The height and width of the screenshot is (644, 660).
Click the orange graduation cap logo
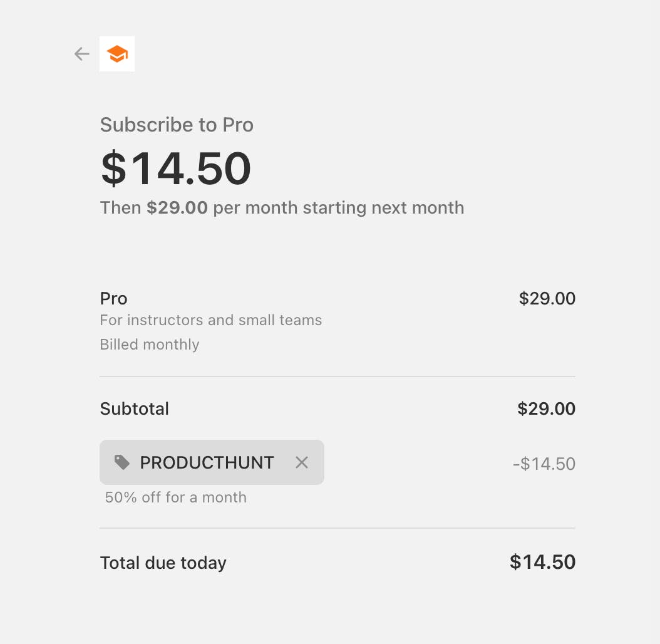117,54
